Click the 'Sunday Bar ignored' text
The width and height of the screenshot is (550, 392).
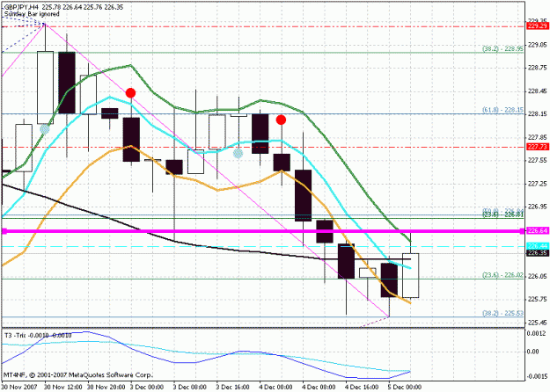(32, 14)
